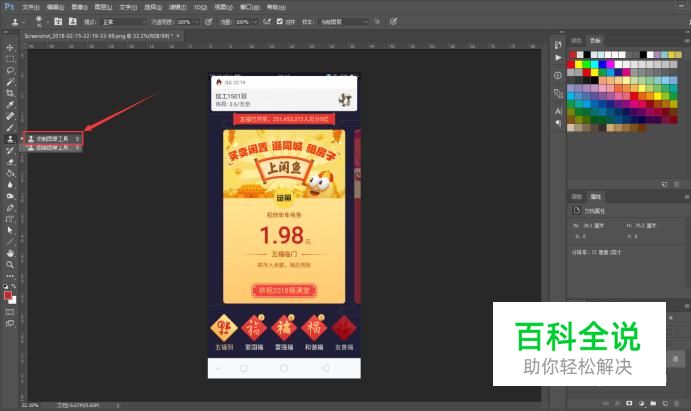The image size is (691, 411).
Task: Select the Eraser tool
Action: coord(10,162)
